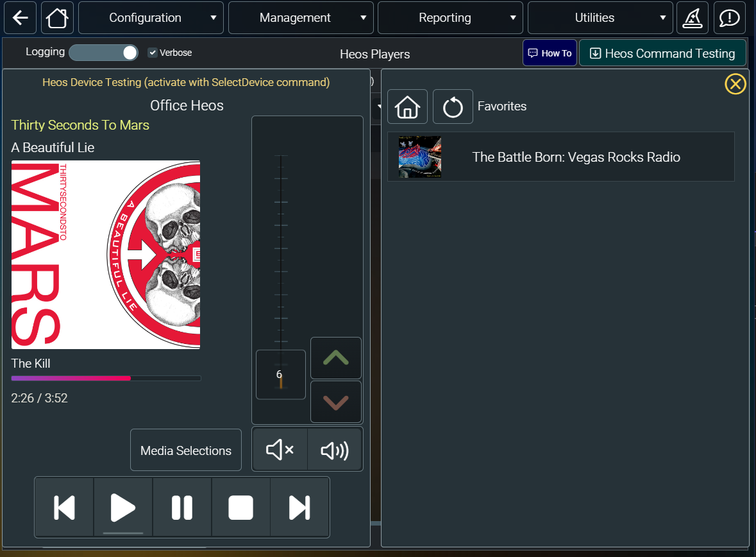Open the wizard hat icon

click(x=693, y=18)
